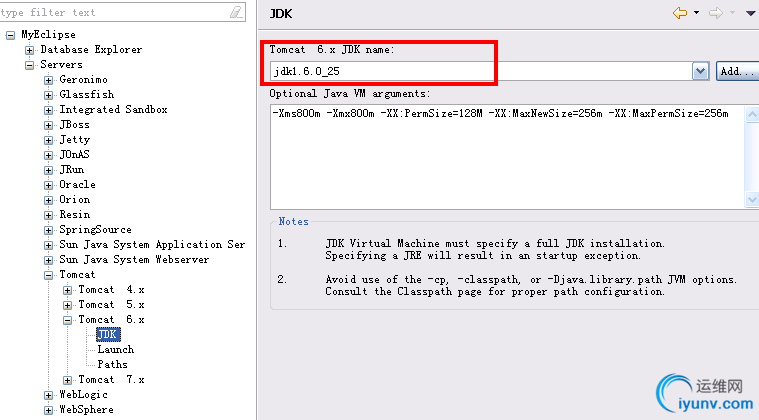Select the Jetty label

coord(75,140)
